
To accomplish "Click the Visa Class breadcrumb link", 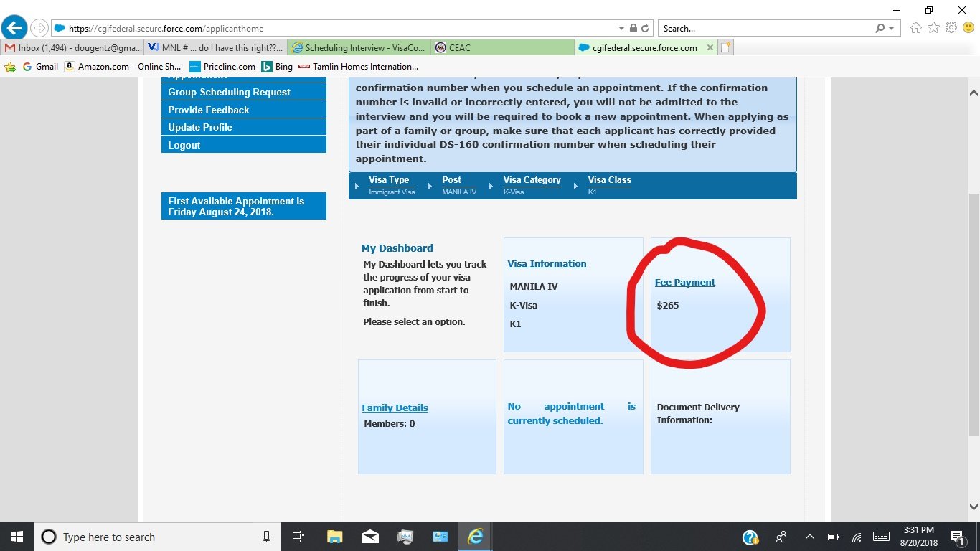I will [610, 180].
